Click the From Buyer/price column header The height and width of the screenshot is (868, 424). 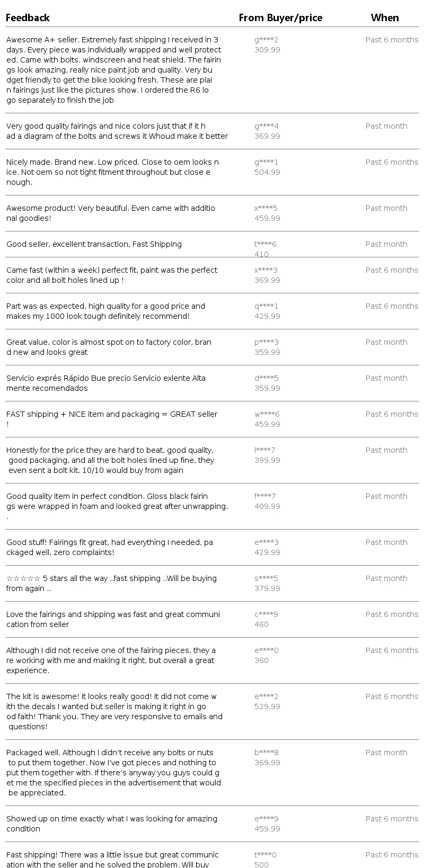click(x=280, y=18)
